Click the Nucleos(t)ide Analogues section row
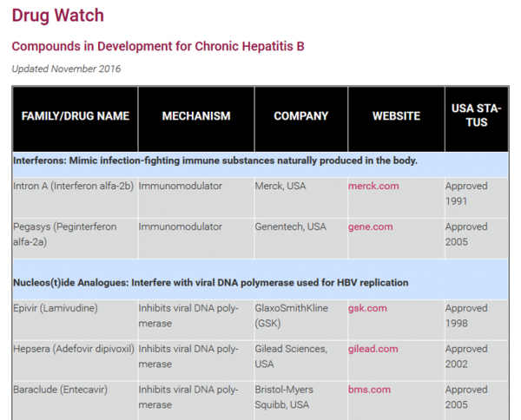Viewport: 521px width, 420px height. pos(260,279)
